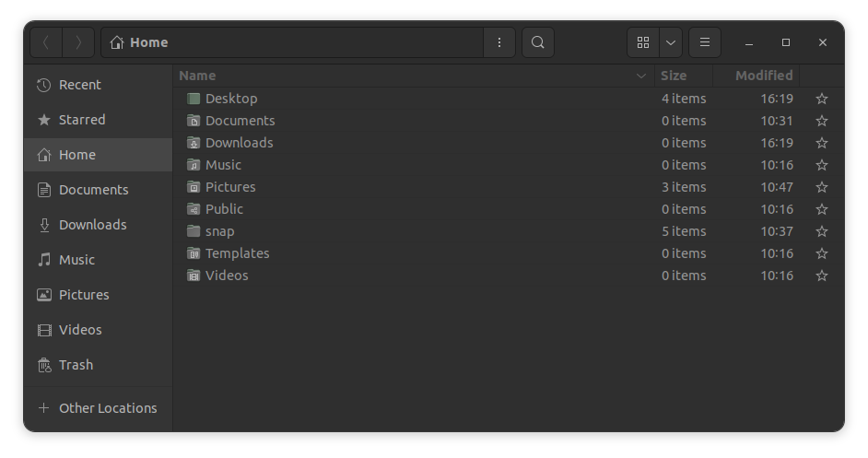Switch to grid view icon
Image resolution: width=868 pixels, height=458 pixels.
(642, 42)
